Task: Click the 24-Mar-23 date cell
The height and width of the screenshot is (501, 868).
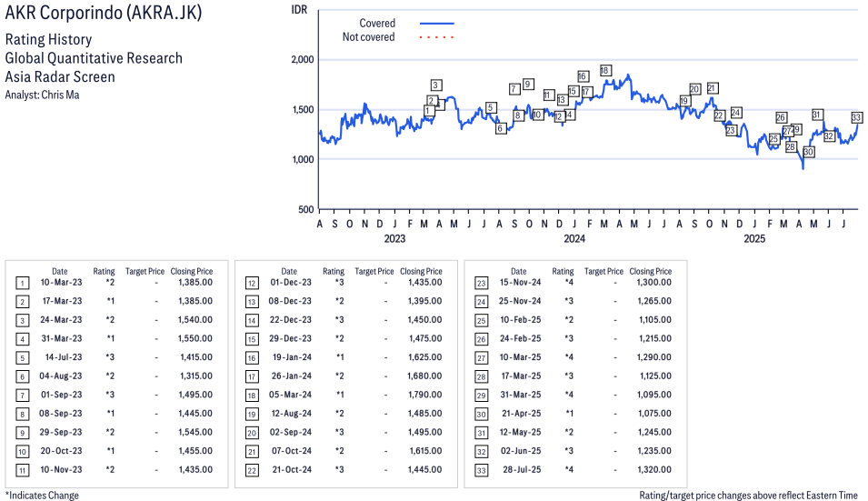Action: tap(61, 320)
